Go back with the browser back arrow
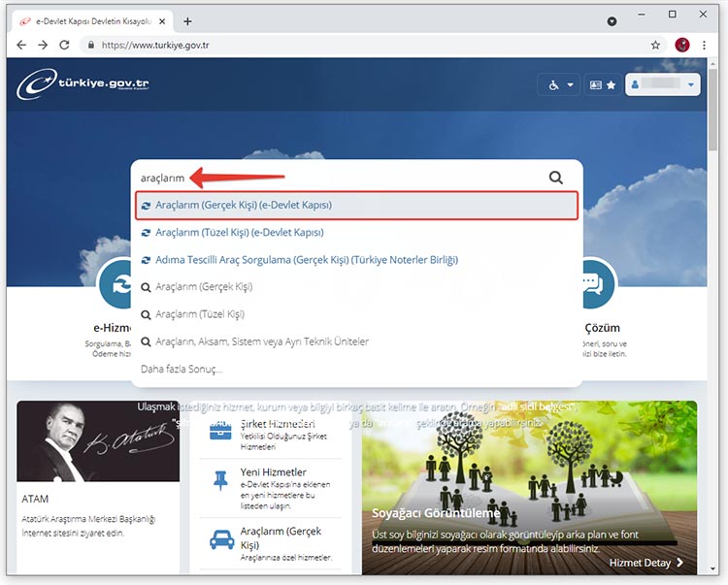This screenshot has width=728, height=585. [x=20, y=45]
